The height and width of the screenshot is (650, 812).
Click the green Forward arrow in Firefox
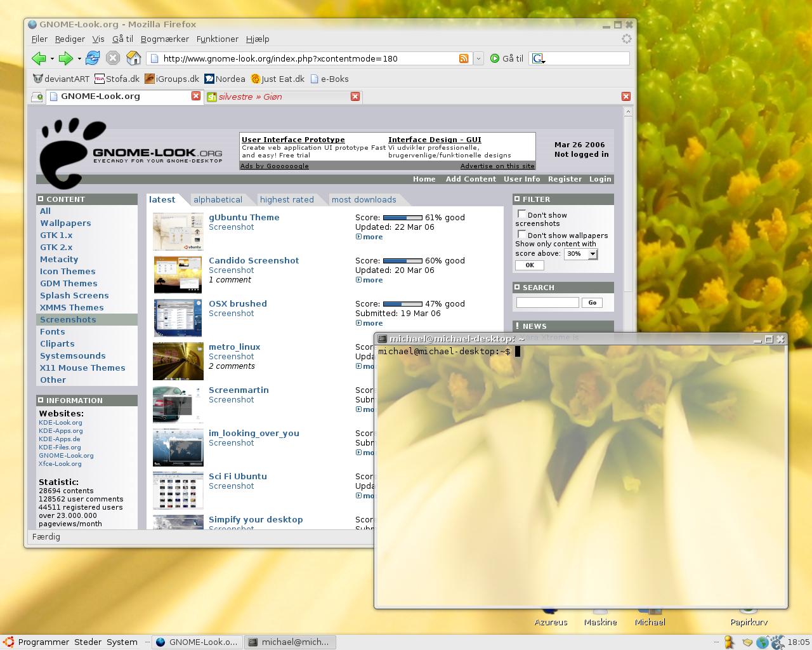pos(65,58)
